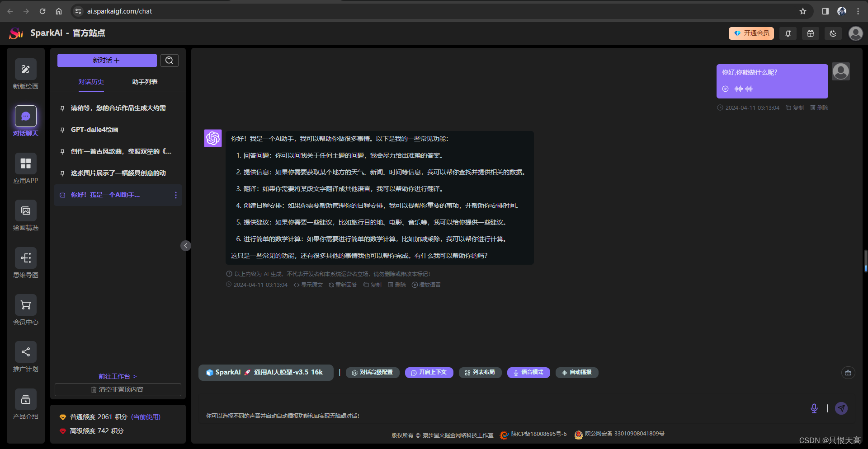
Task: Switch to 助手列表 tab
Action: [x=145, y=82]
